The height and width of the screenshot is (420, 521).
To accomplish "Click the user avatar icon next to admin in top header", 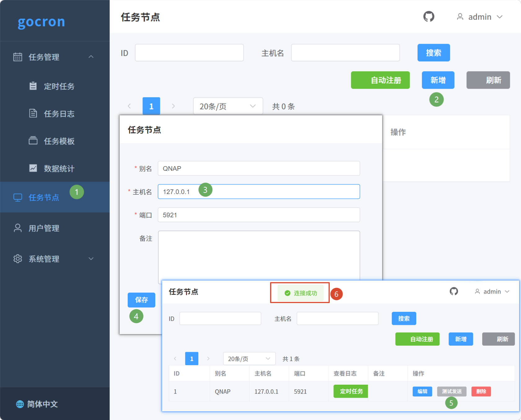I will click(x=460, y=17).
